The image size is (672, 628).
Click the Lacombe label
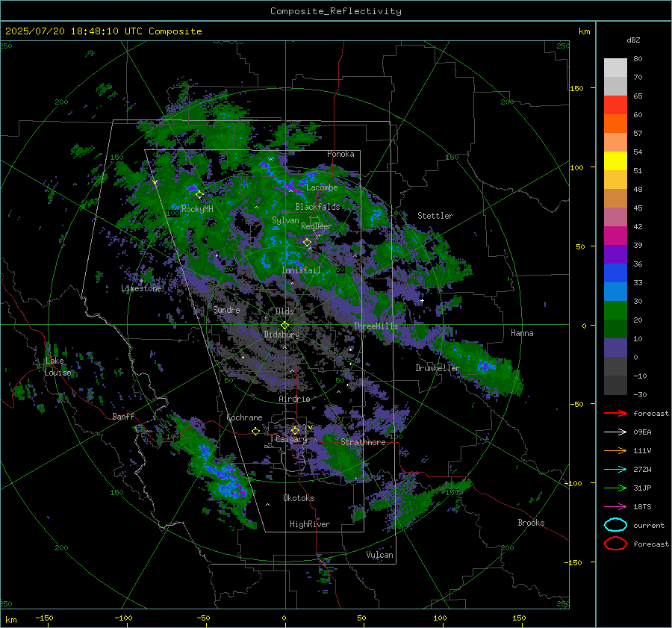tap(322, 187)
